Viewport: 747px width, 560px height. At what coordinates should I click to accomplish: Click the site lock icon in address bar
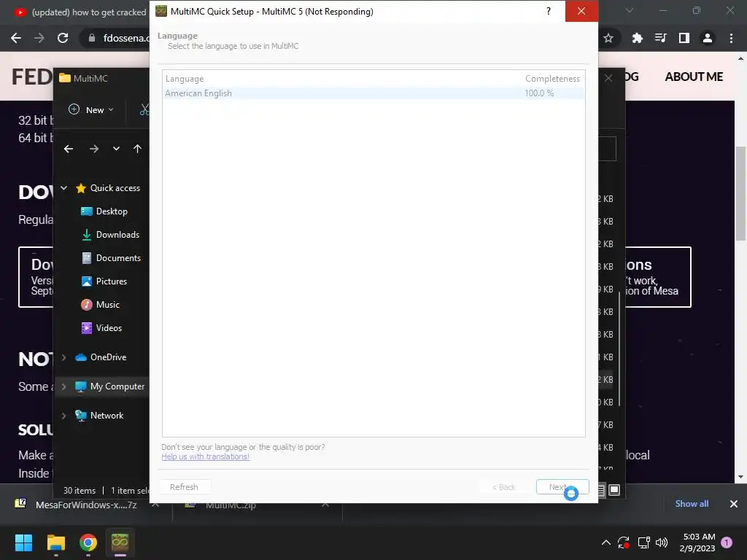(92, 38)
